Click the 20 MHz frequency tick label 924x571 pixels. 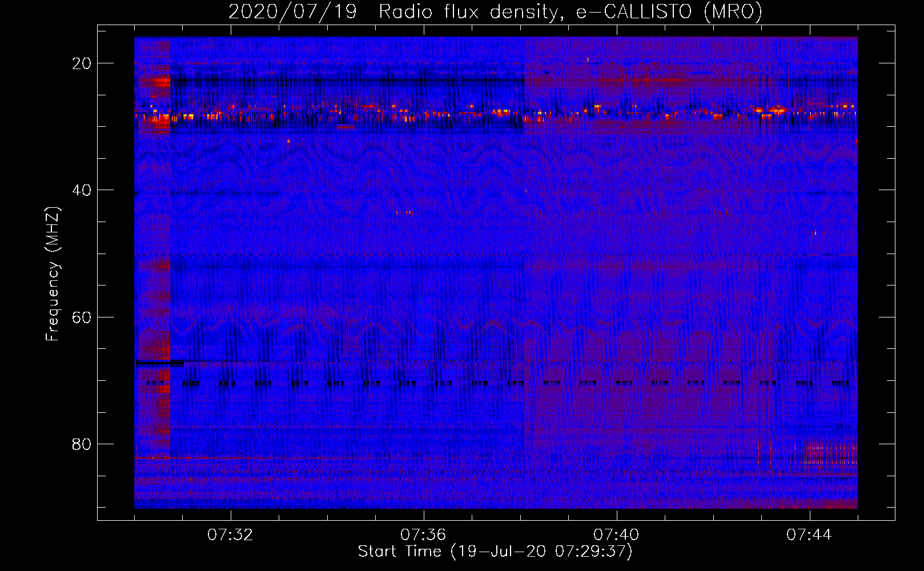[82, 63]
